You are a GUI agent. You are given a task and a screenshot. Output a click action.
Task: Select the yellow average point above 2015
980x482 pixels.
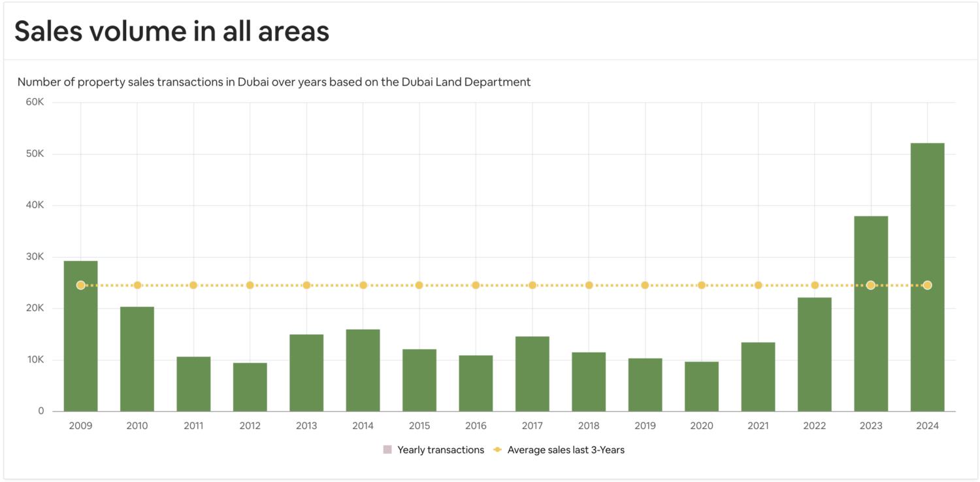[419, 285]
